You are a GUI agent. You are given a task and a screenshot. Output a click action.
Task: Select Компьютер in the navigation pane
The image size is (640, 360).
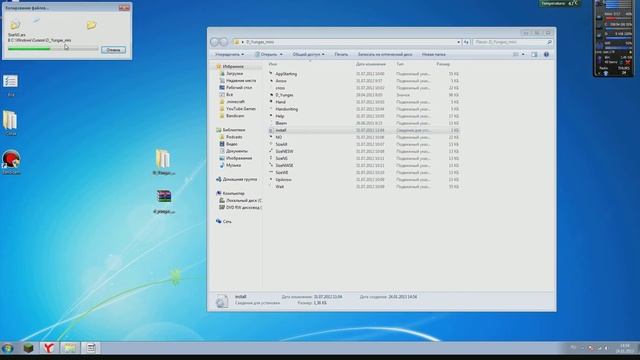tap(233, 193)
